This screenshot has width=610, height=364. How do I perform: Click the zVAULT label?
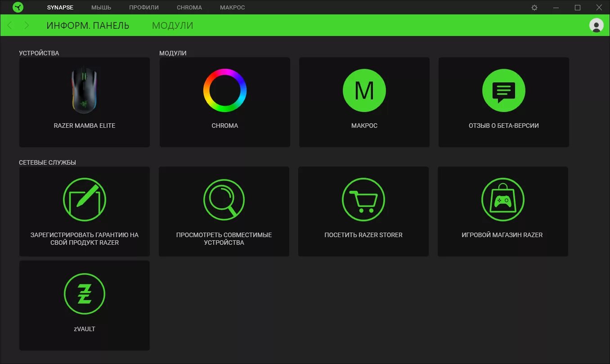[x=85, y=329]
